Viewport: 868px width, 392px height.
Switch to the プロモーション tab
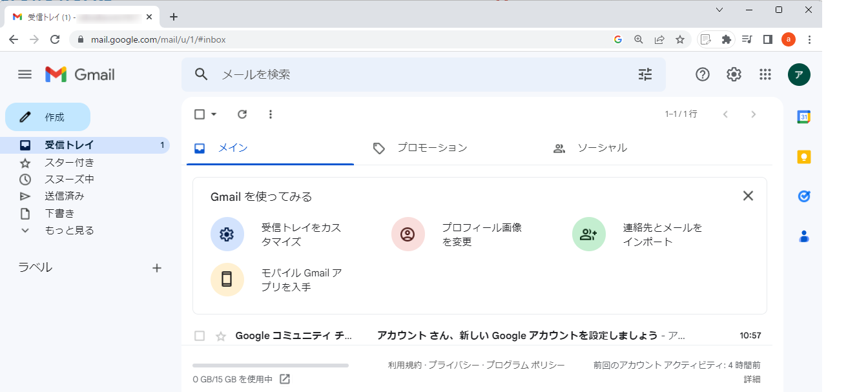(431, 148)
